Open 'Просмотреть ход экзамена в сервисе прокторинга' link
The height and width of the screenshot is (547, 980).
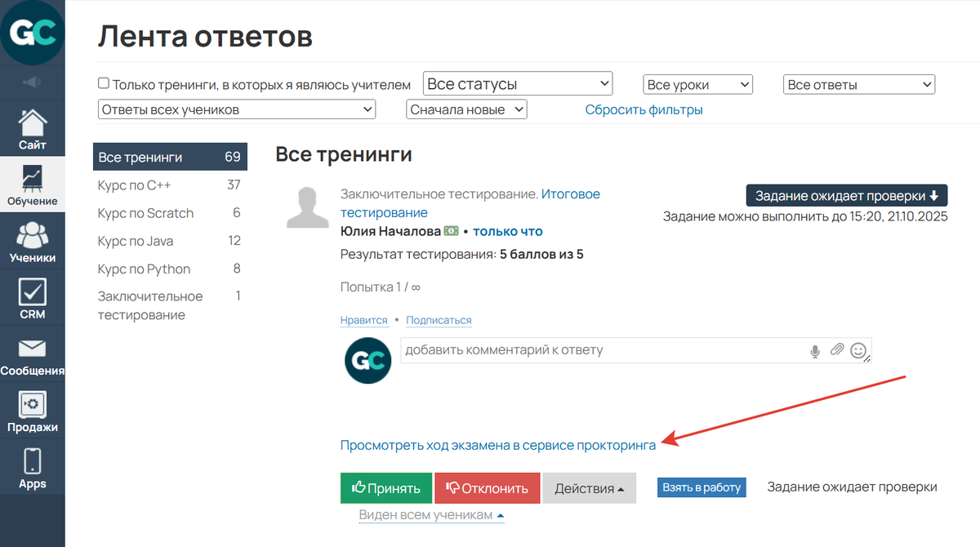coord(497,445)
